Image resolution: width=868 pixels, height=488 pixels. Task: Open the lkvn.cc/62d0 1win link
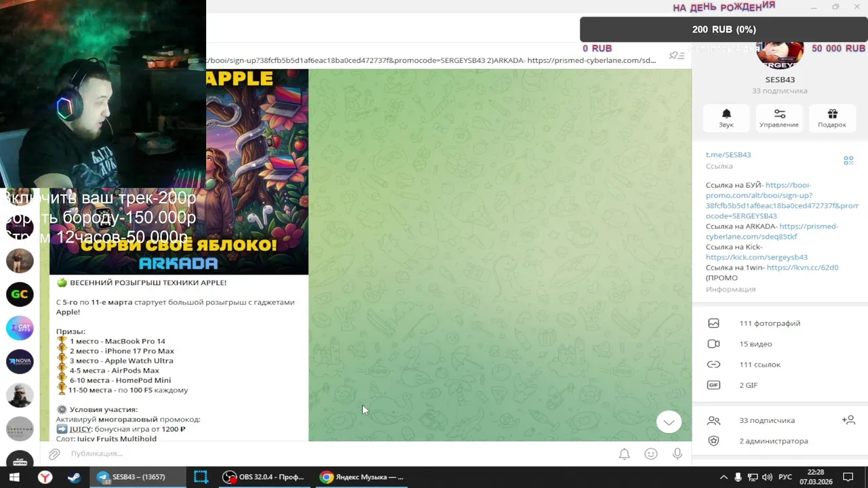point(802,268)
